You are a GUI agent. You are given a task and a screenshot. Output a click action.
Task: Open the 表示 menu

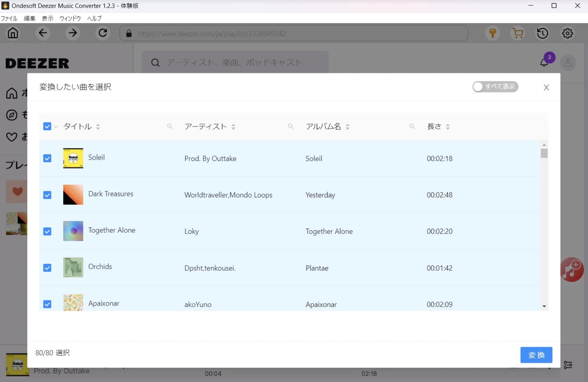point(47,18)
